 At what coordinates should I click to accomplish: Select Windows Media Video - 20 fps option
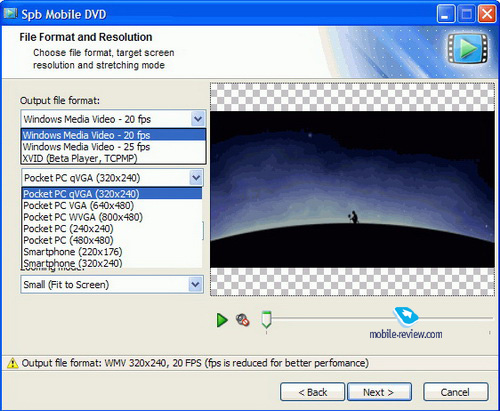[113, 135]
